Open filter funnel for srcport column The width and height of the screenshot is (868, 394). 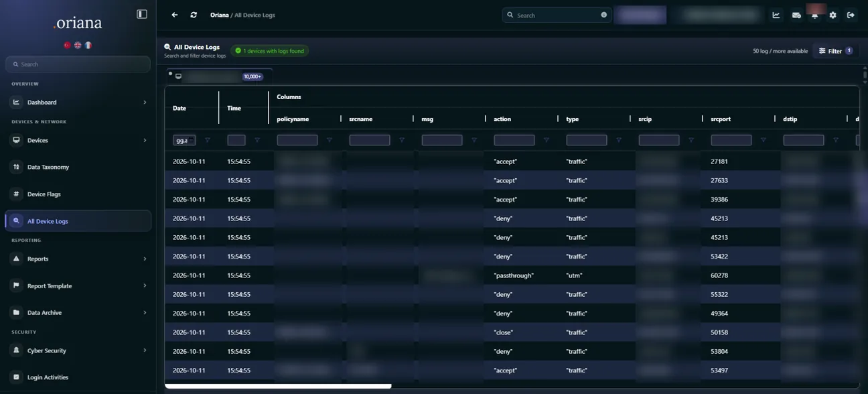coord(764,140)
